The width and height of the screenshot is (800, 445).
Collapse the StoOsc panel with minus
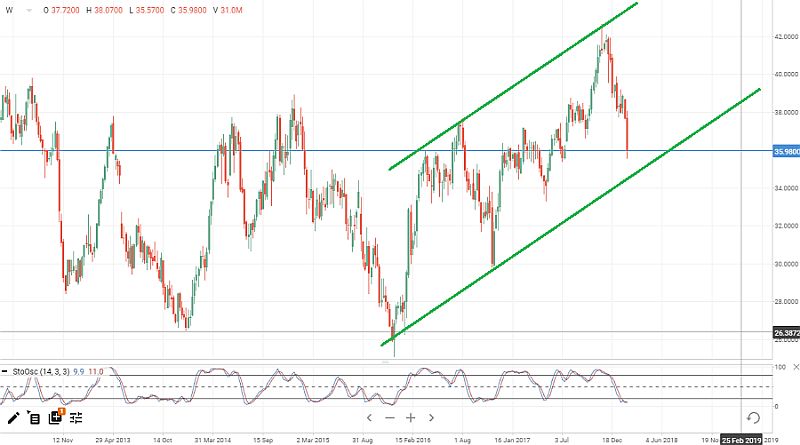pyautogui.click(x=4, y=372)
